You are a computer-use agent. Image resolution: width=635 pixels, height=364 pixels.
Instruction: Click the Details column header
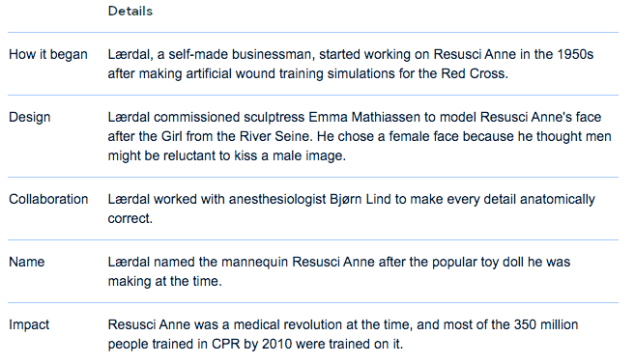pos(130,11)
